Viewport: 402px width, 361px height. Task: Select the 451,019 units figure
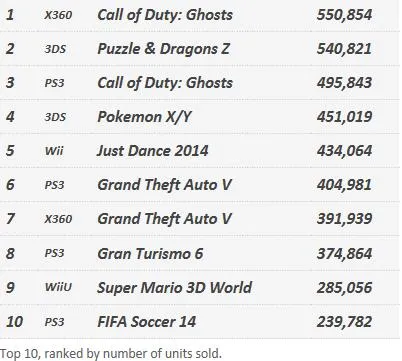[344, 117]
